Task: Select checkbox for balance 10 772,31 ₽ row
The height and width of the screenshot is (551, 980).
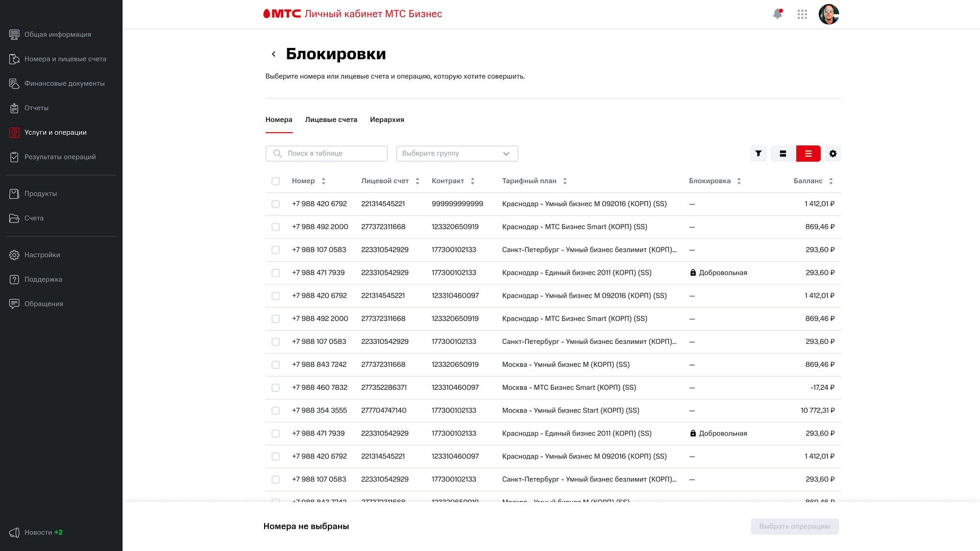Action: (275, 411)
